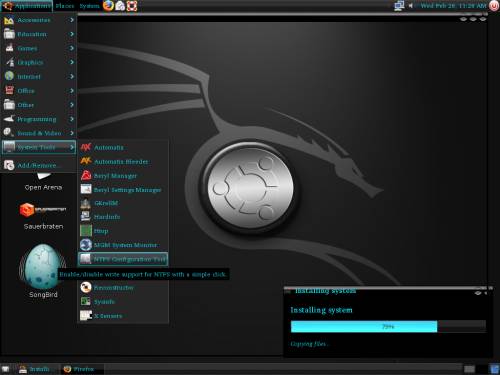
Task: Click the workspace switcher in bottom panel
Action: 474,369
